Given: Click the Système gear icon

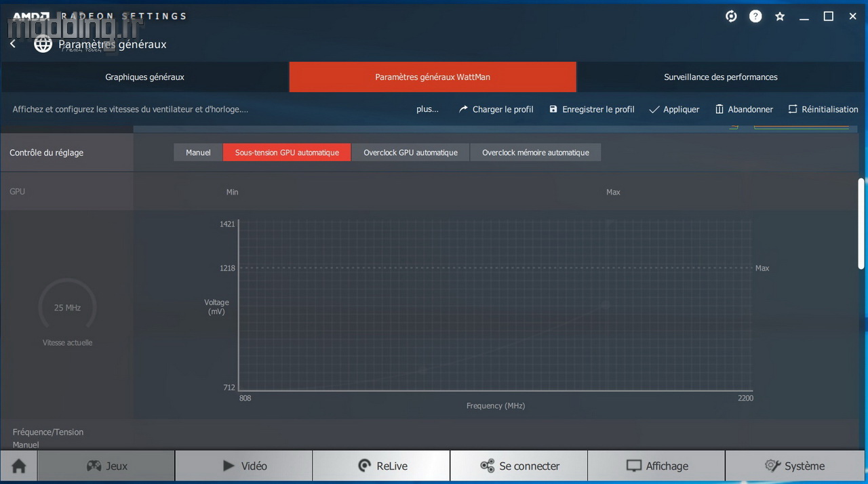Looking at the screenshot, I should pos(772,466).
